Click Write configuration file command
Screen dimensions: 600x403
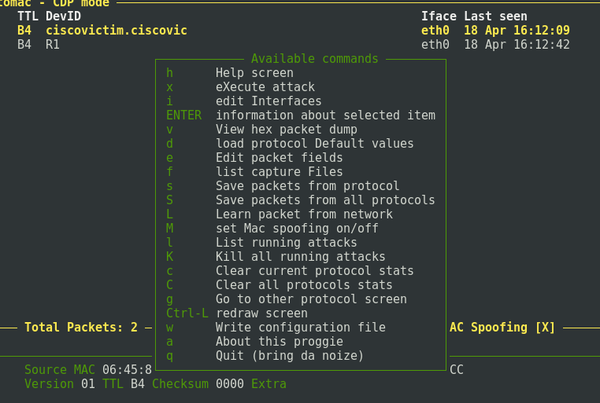(x=300, y=327)
